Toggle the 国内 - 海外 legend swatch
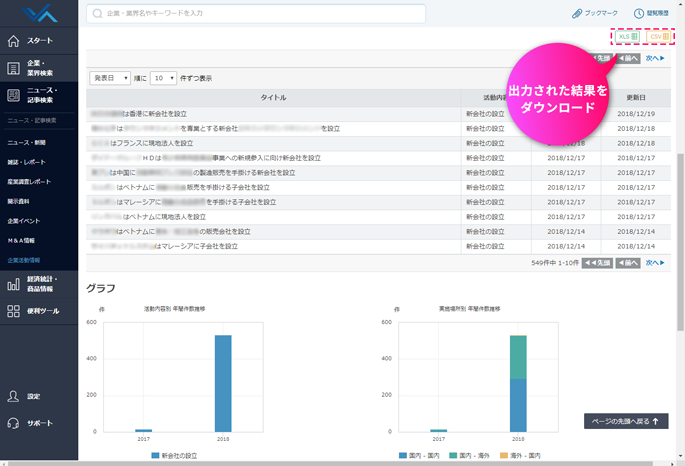Viewport: 685px width, 466px height. [453, 456]
